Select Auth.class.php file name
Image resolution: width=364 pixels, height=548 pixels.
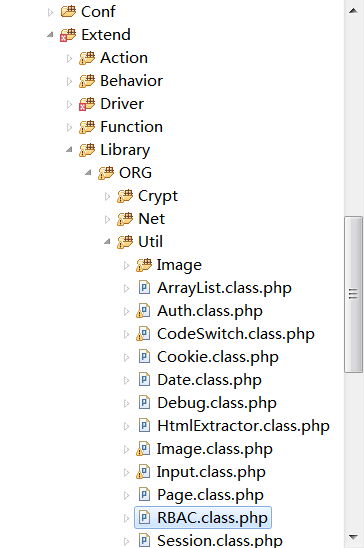point(210,311)
